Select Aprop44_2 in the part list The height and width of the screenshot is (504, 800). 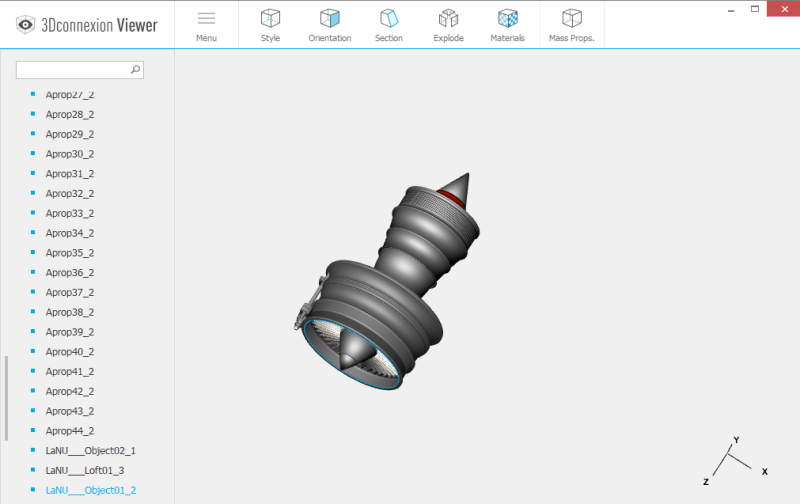click(x=70, y=431)
